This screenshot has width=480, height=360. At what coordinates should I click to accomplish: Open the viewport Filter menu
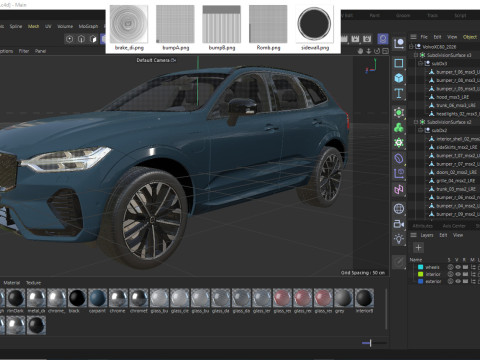coord(24,51)
